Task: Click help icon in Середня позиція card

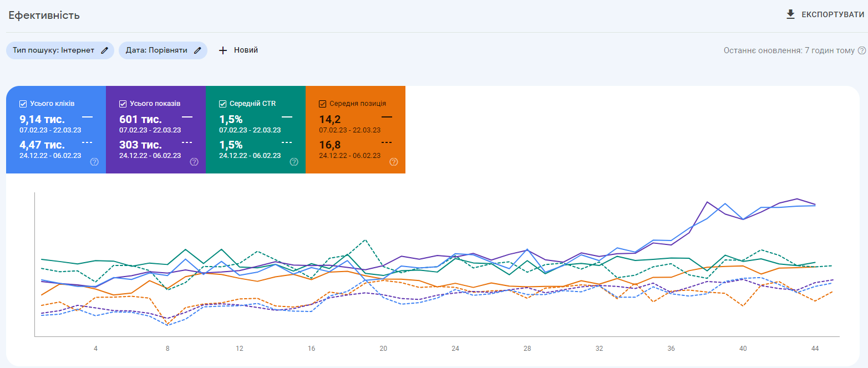Action: click(x=394, y=162)
